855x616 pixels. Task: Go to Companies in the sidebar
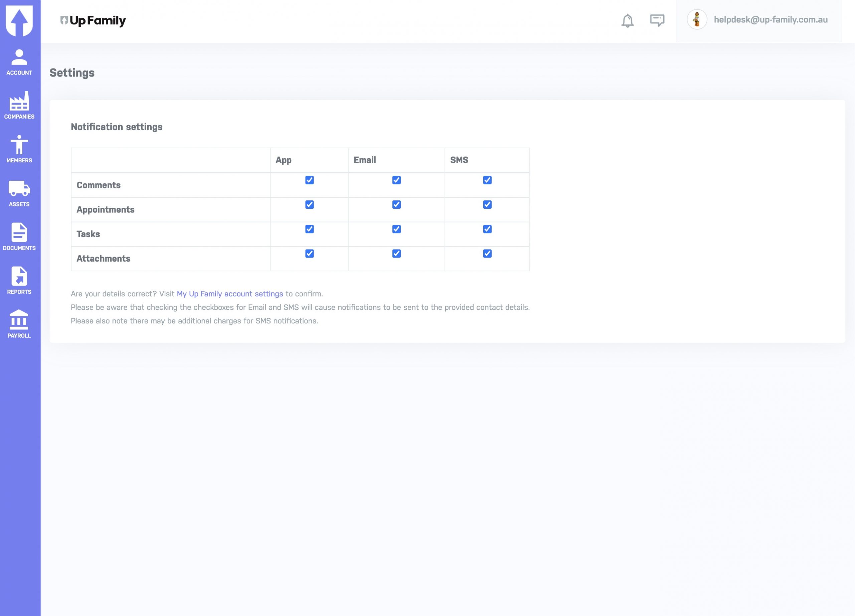coord(19,106)
